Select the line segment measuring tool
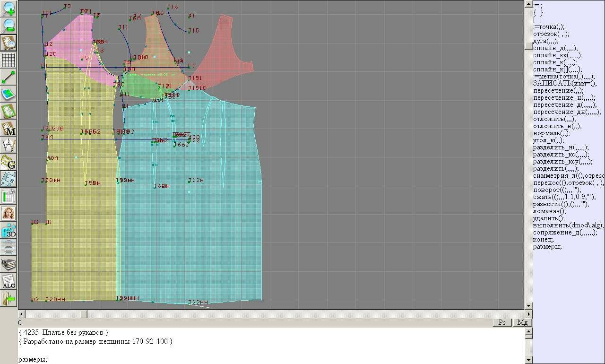The height and width of the screenshot is (364, 605). click(x=9, y=77)
